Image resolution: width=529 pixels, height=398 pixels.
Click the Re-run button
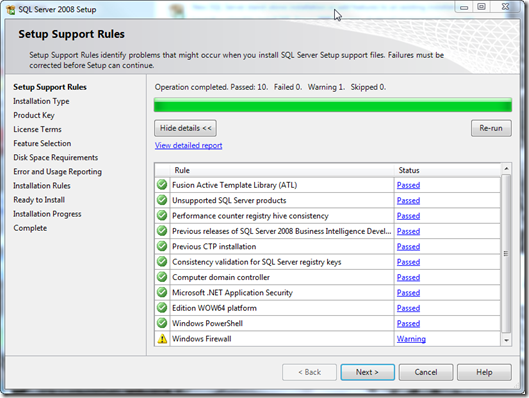coord(491,128)
